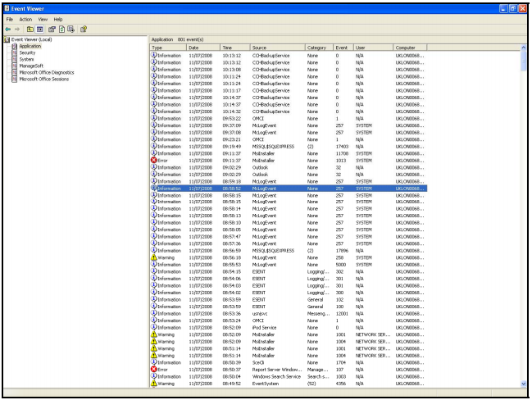This screenshot has width=532, height=400.
Task: Select the COHBackupService row at 10:13:08
Action: (x=289, y=70)
